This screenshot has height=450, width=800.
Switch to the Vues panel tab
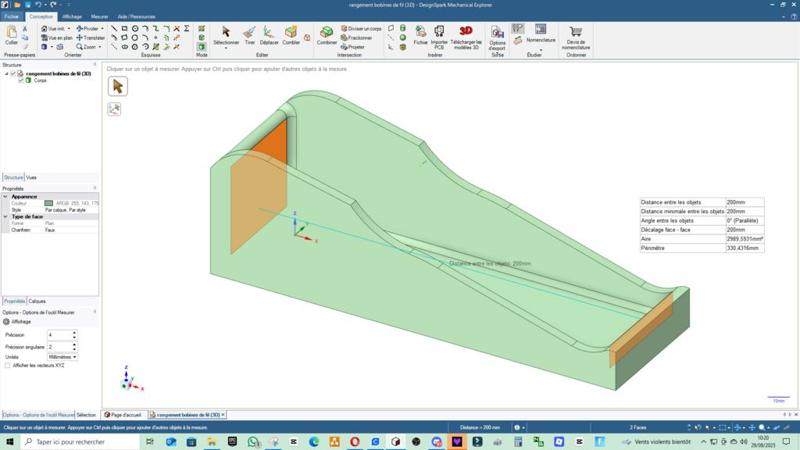coord(31,178)
